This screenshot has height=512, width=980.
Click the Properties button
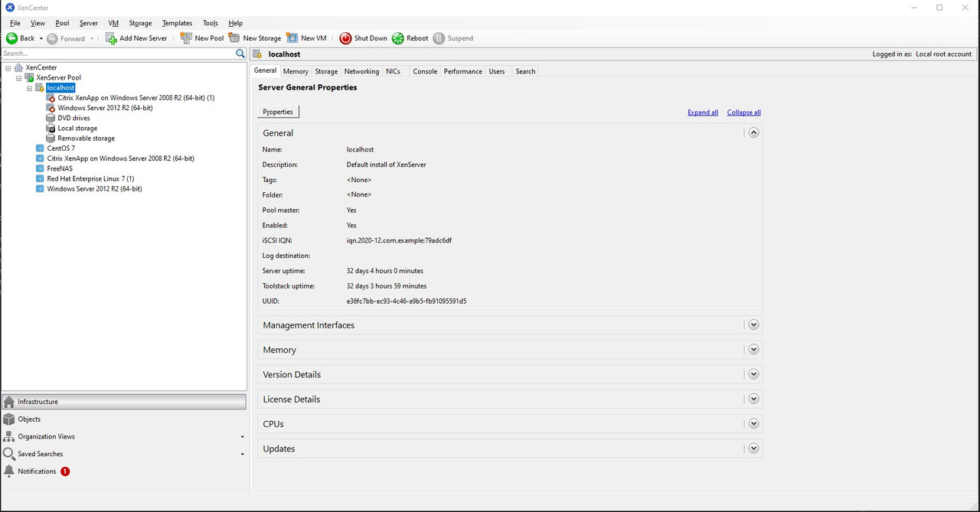click(x=278, y=112)
